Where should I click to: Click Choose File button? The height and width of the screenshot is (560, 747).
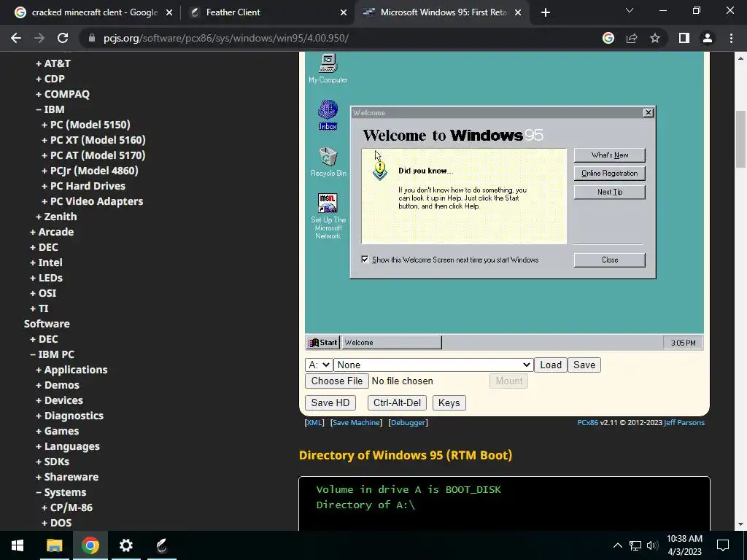coord(337,381)
